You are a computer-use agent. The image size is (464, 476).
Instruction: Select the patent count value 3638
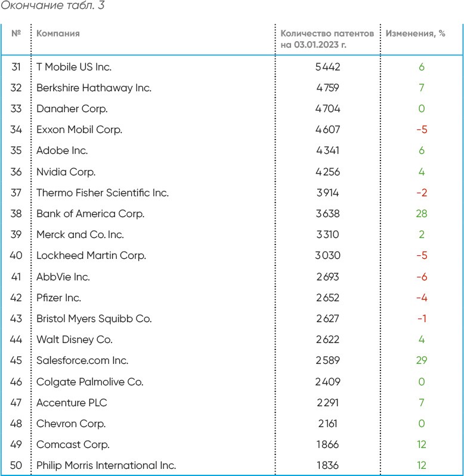[x=327, y=214]
